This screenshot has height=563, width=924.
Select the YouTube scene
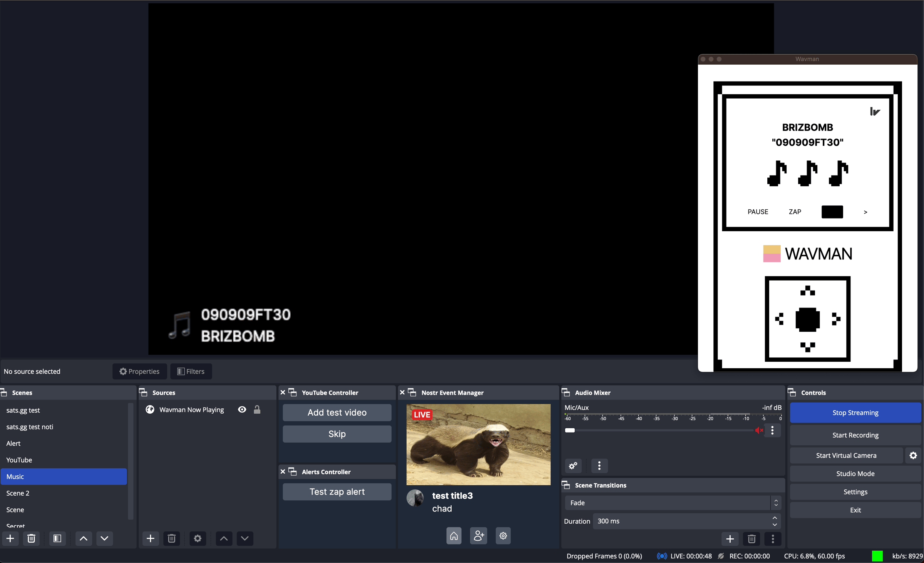coord(19,460)
